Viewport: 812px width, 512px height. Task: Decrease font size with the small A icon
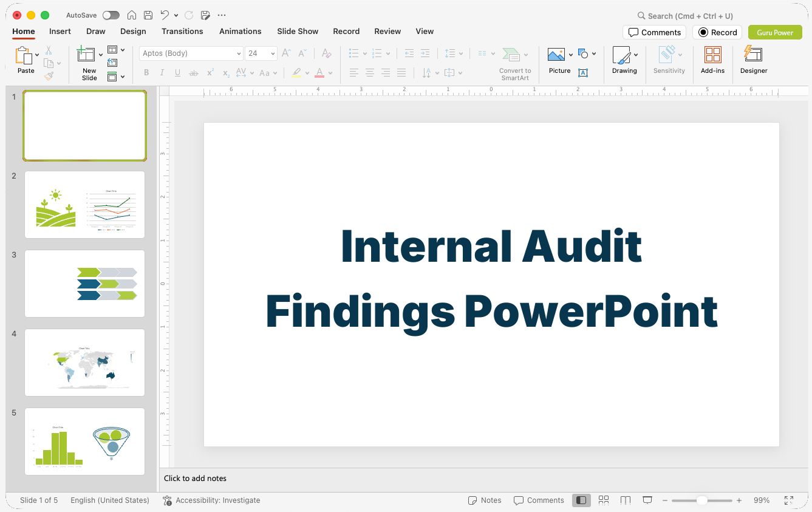coord(302,53)
